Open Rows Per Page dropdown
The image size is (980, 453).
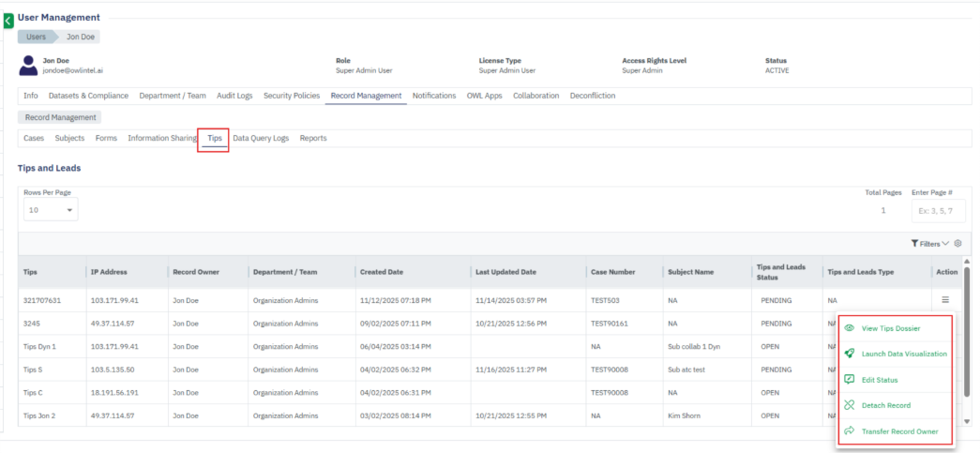point(51,210)
